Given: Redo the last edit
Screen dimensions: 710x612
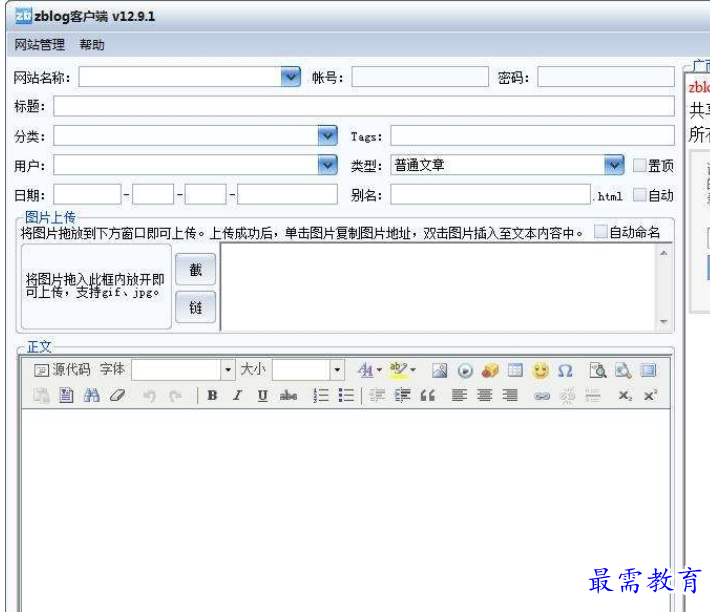Looking at the screenshot, I should [x=174, y=396].
